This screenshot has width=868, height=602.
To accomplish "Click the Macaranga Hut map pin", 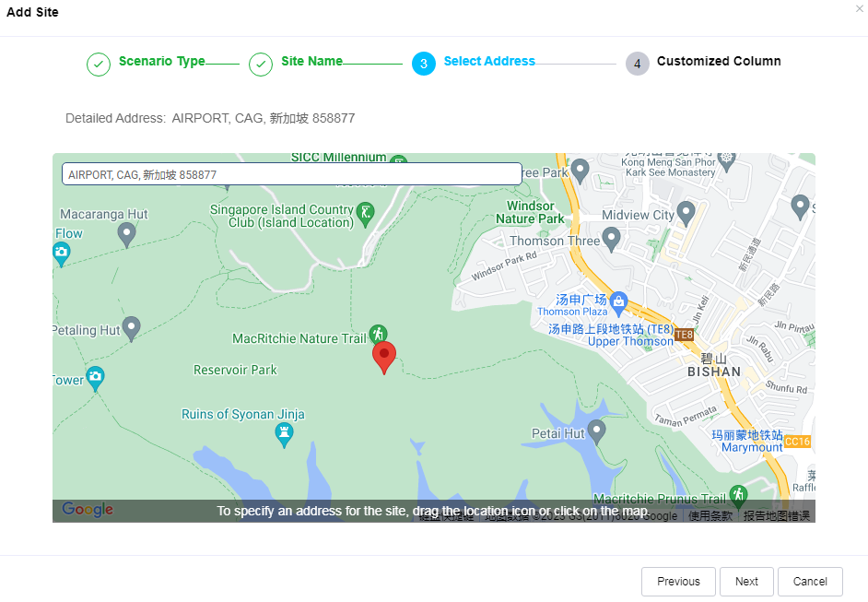I will point(127,234).
